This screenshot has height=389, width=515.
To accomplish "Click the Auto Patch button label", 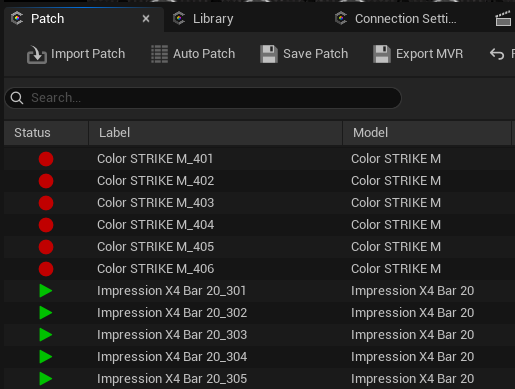I will coord(204,54).
